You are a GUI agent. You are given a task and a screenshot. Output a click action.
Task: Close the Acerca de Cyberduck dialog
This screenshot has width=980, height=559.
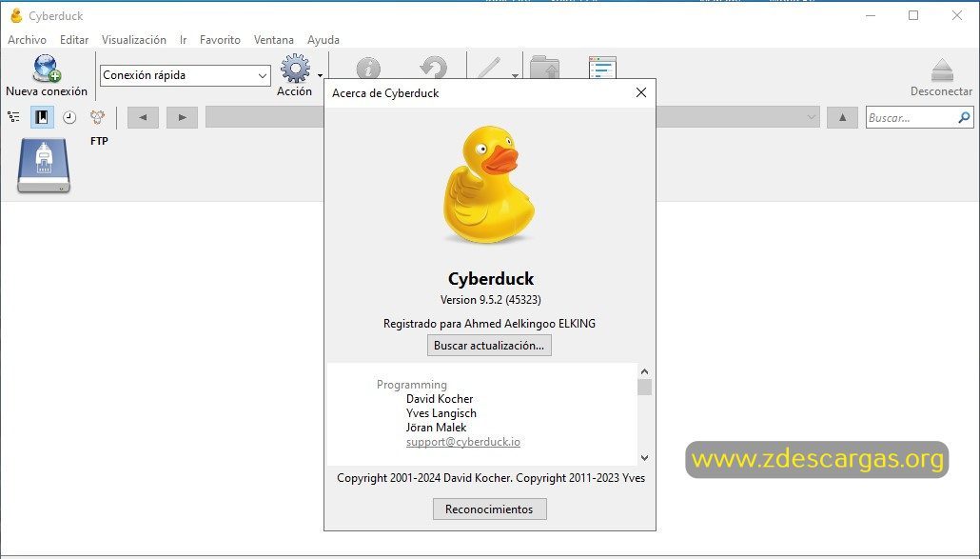click(640, 92)
